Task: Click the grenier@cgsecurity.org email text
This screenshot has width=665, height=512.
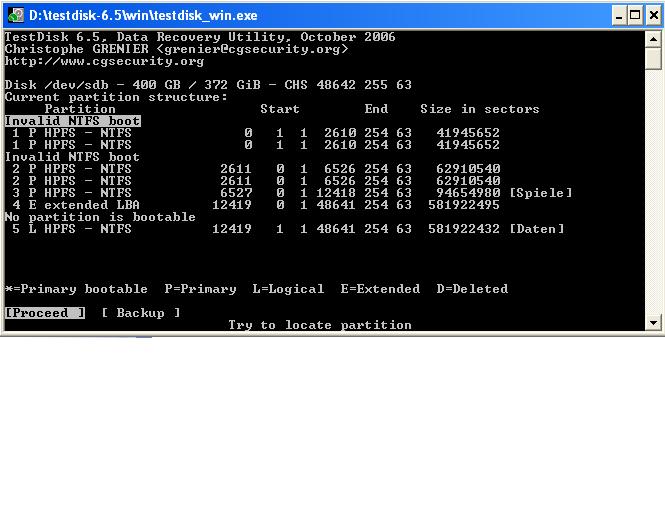Action: pos(252,49)
